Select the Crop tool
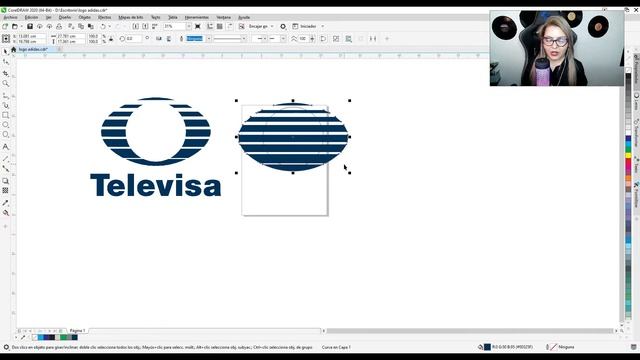 [x=6, y=73]
